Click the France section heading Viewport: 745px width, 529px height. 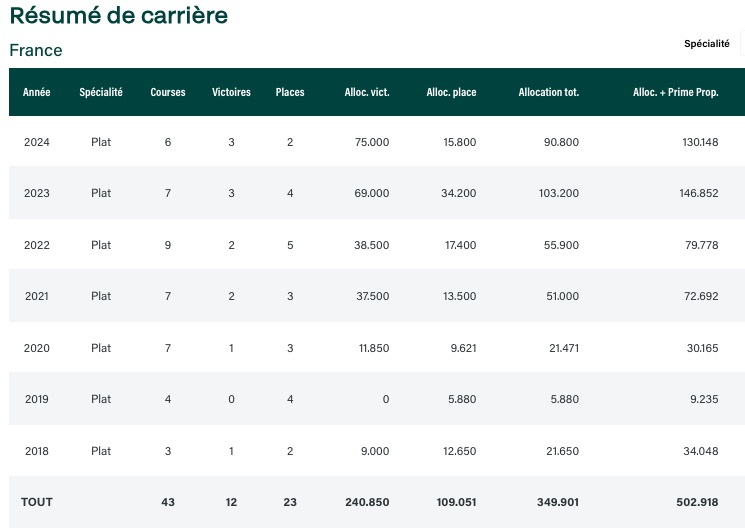pyautogui.click(x=36, y=50)
